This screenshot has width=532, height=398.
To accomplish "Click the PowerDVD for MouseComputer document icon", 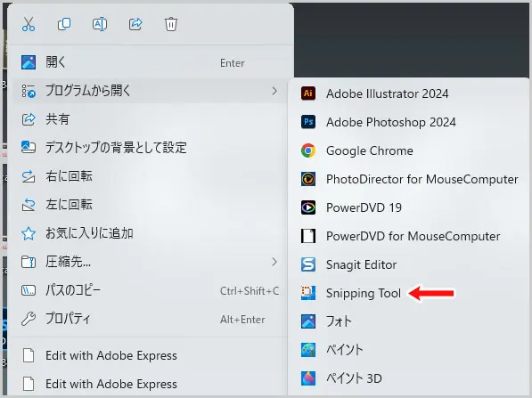I will point(308,236).
